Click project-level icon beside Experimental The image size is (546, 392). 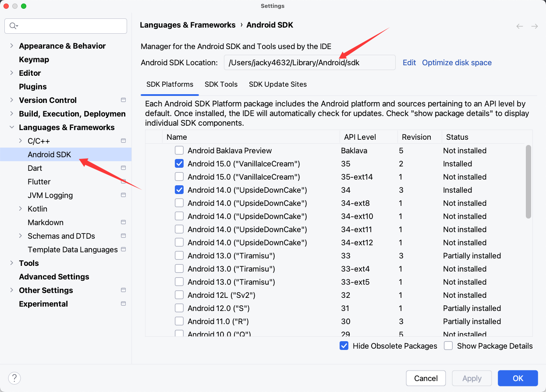124,304
